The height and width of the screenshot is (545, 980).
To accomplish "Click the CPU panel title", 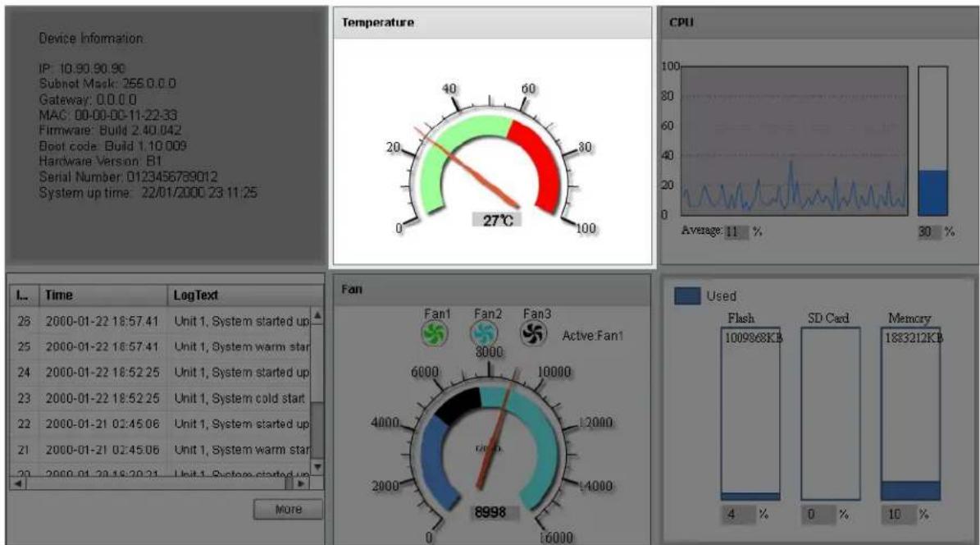I will tap(681, 22).
